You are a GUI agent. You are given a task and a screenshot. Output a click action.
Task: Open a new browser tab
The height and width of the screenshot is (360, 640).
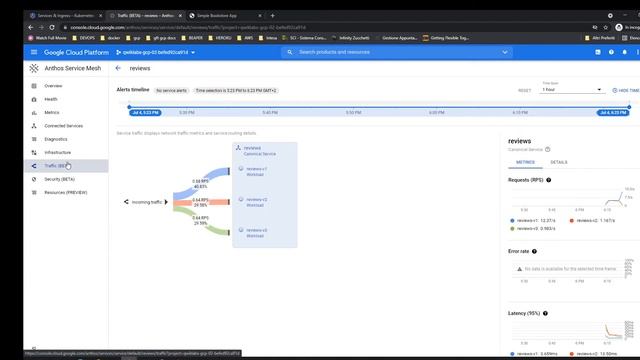(x=272, y=16)
